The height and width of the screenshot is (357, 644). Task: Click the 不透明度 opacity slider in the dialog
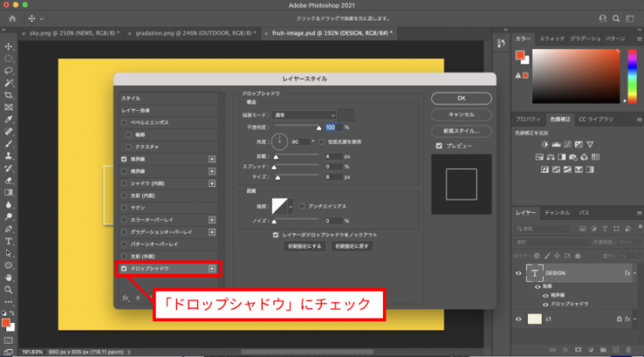(297, 127)
